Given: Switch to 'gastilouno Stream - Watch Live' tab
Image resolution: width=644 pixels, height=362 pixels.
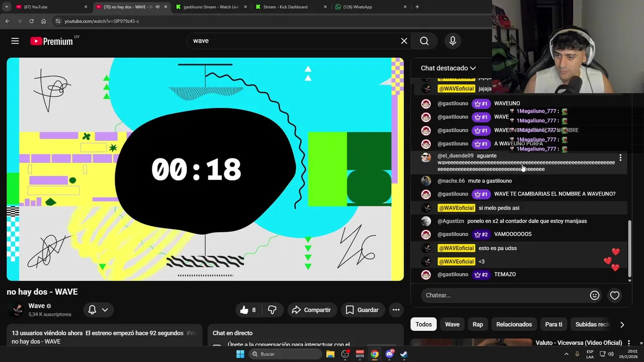Looking at the screenshot, I should pos(211,7).
